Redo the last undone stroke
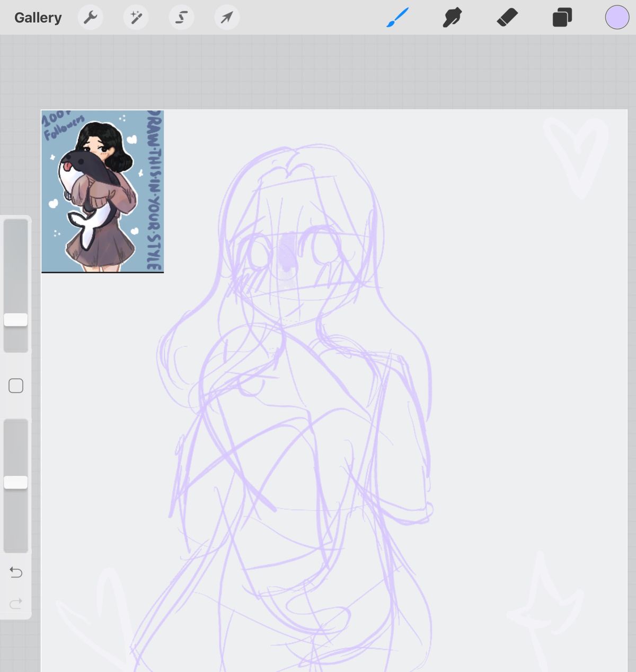This screenshot has width=636, height=672. [16, 603]
